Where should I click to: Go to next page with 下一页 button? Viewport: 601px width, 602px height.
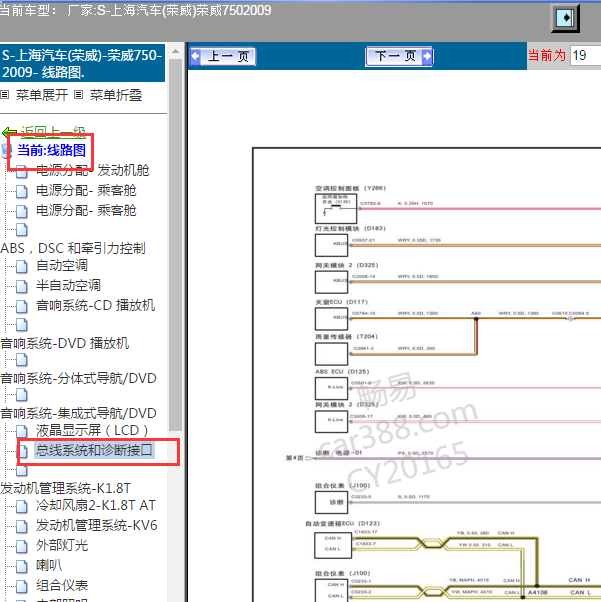pyautogui.click(x=399, y=56)
